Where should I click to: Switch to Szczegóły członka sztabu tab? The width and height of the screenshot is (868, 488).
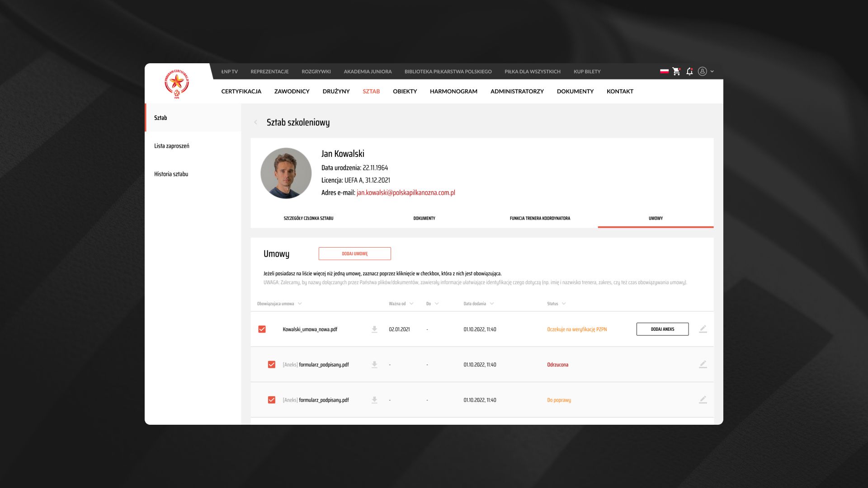tap(308, 218)
